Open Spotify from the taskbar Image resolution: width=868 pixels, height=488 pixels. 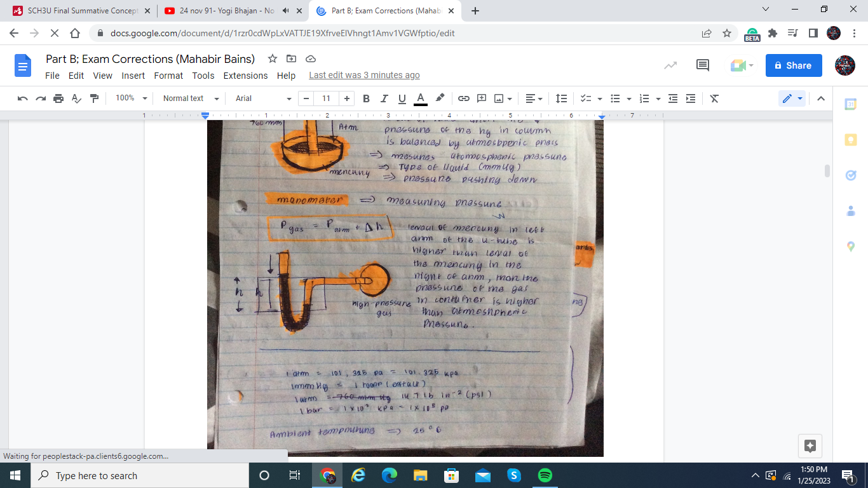[x=545, y=475]
